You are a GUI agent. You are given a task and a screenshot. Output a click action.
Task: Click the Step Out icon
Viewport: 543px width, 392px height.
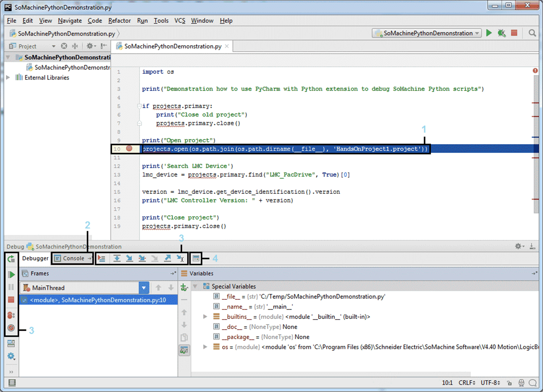click(168, 258)
